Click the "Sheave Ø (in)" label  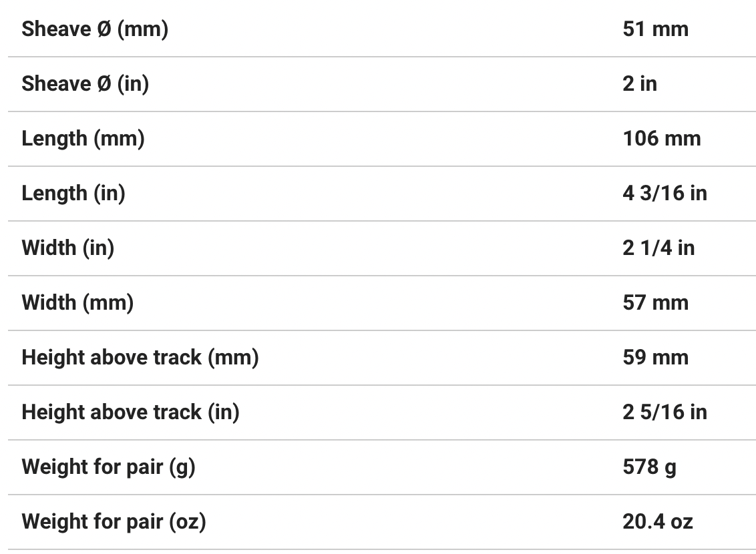click(x=85, y=84)
